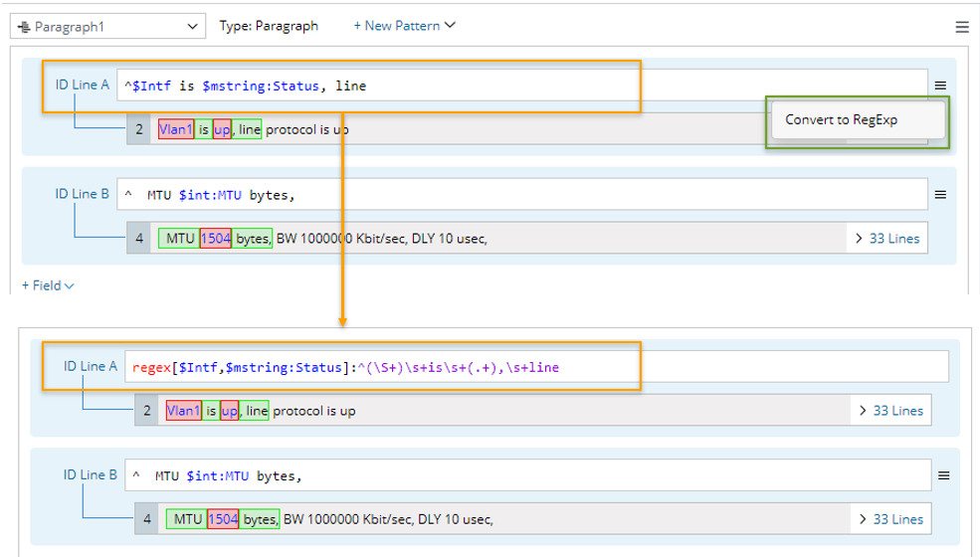
Task: Click line number 2 in the upper sample row
Action: pyautogui.click(x=139, y=129)
